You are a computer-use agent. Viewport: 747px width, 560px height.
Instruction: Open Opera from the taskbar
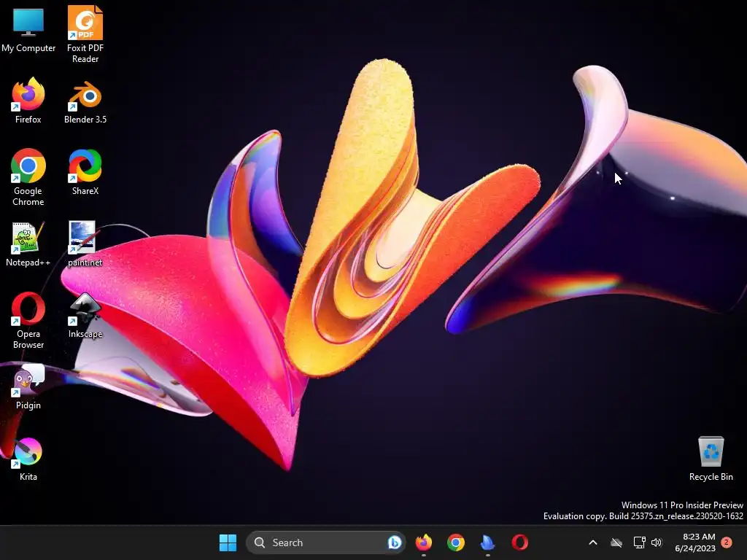(x=519, y=542)
